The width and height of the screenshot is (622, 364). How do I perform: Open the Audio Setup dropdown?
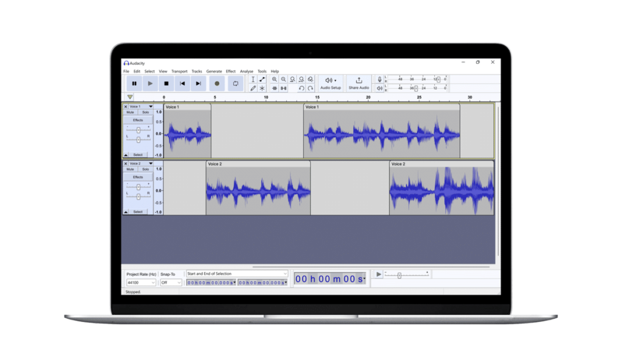click(330, 84)
